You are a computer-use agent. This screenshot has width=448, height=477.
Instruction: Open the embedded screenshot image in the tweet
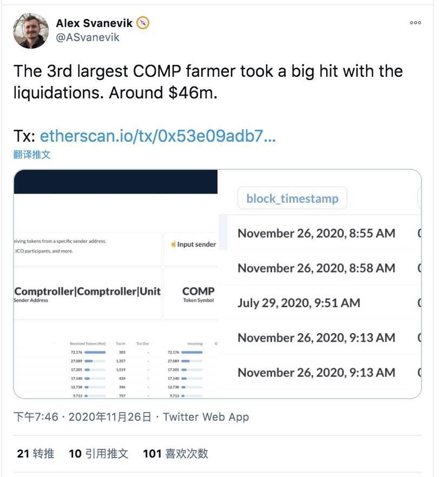[217, 283]
